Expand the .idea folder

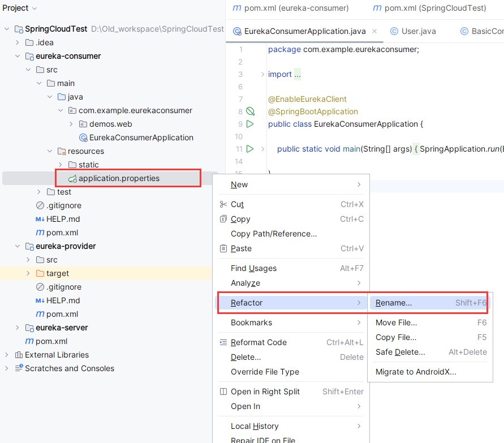tap(18, 42)
